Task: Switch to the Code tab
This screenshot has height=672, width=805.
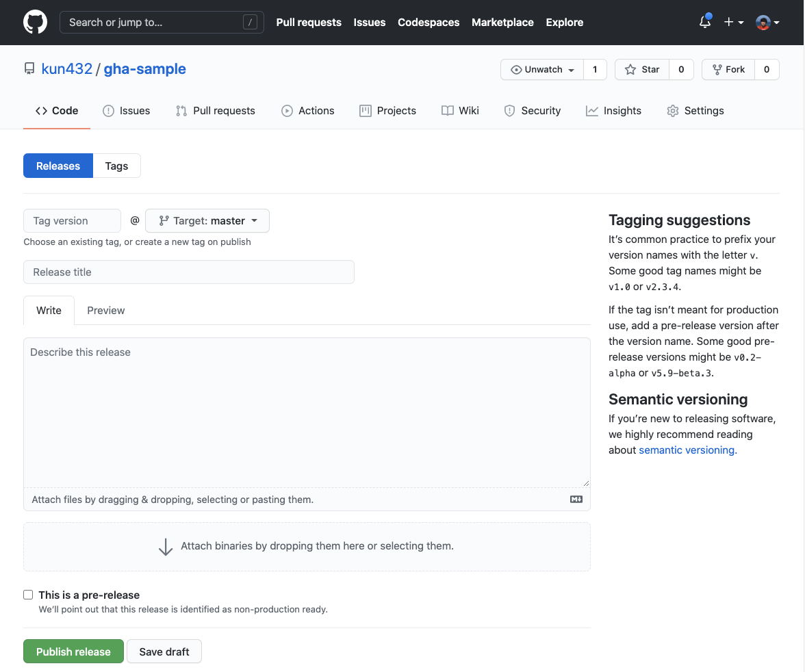Action: (56, 110)
